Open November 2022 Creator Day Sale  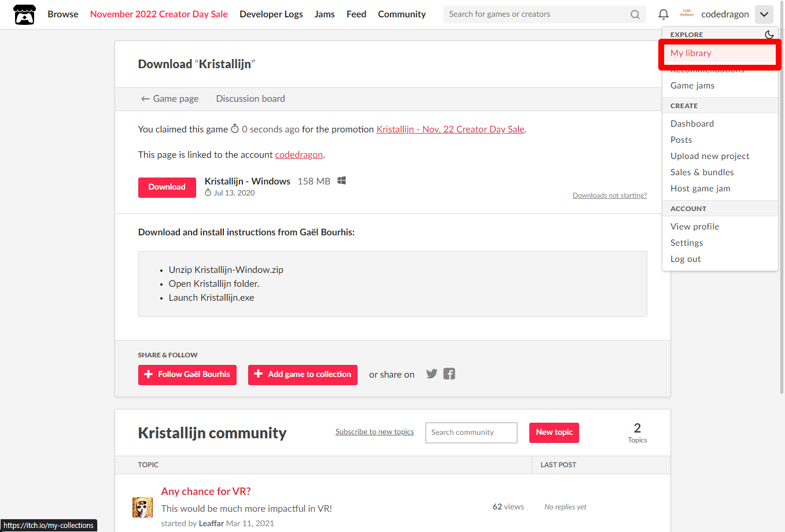pos(159,14)
